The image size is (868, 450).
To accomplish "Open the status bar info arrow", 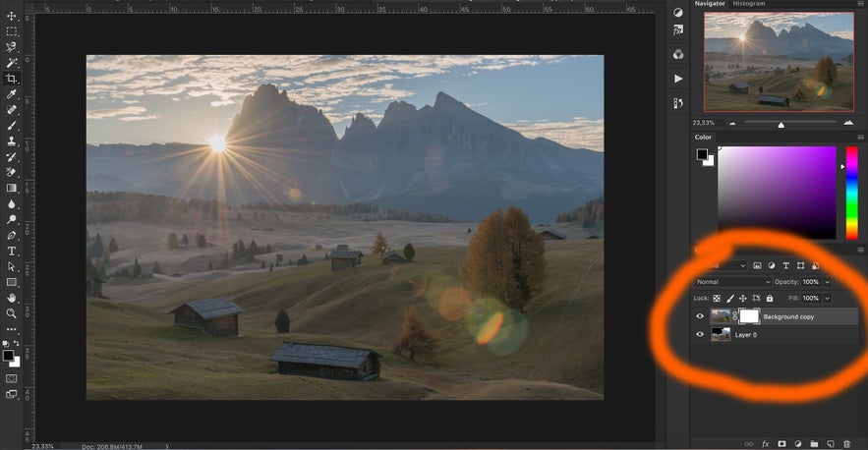I will pyautogui.click(x=167, y=446).
